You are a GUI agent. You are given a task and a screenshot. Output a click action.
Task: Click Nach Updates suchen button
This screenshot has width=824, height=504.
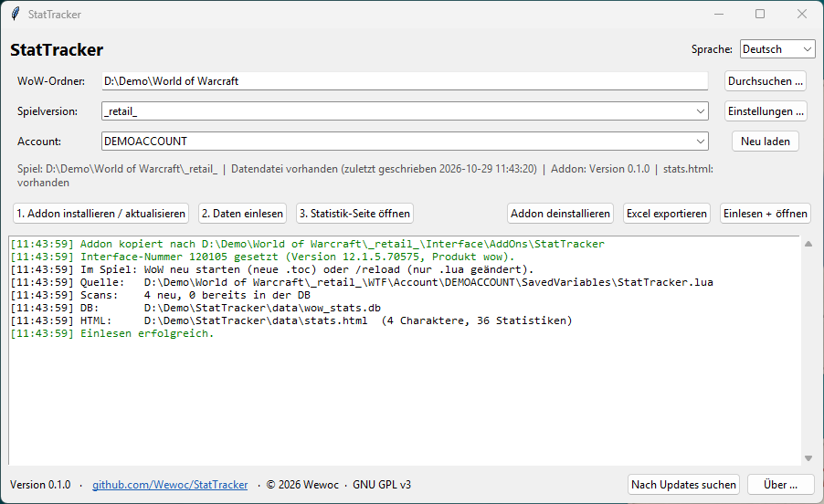(x=683, y=485)
